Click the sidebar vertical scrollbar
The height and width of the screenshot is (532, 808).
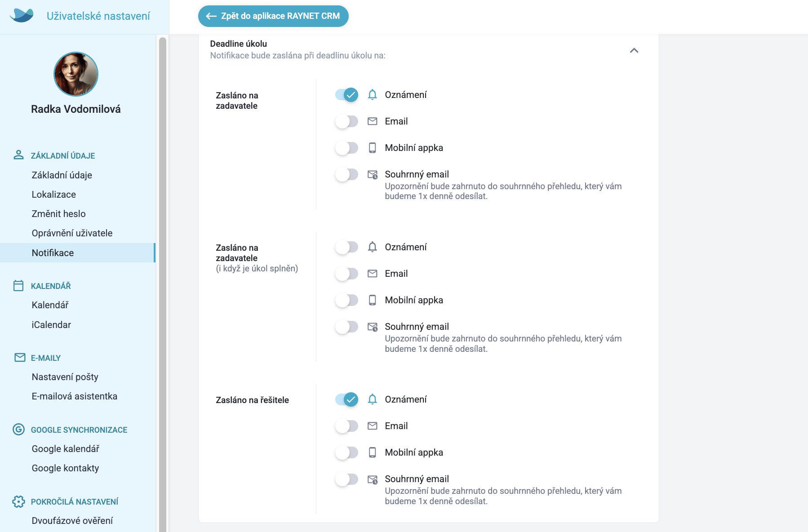point(163,284)
